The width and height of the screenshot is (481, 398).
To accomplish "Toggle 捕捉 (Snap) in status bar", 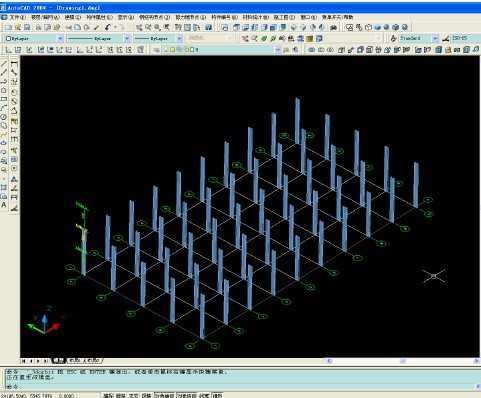I will [x=108, y=395].
